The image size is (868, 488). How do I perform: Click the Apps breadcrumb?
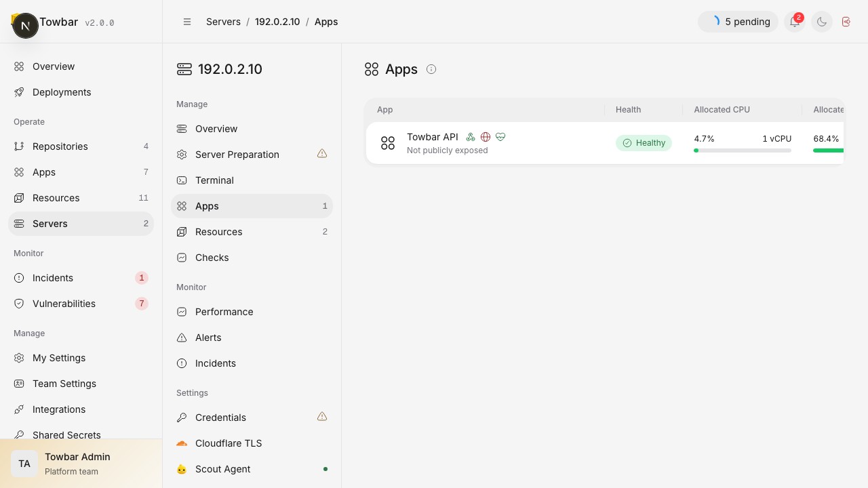coord(326,22)
